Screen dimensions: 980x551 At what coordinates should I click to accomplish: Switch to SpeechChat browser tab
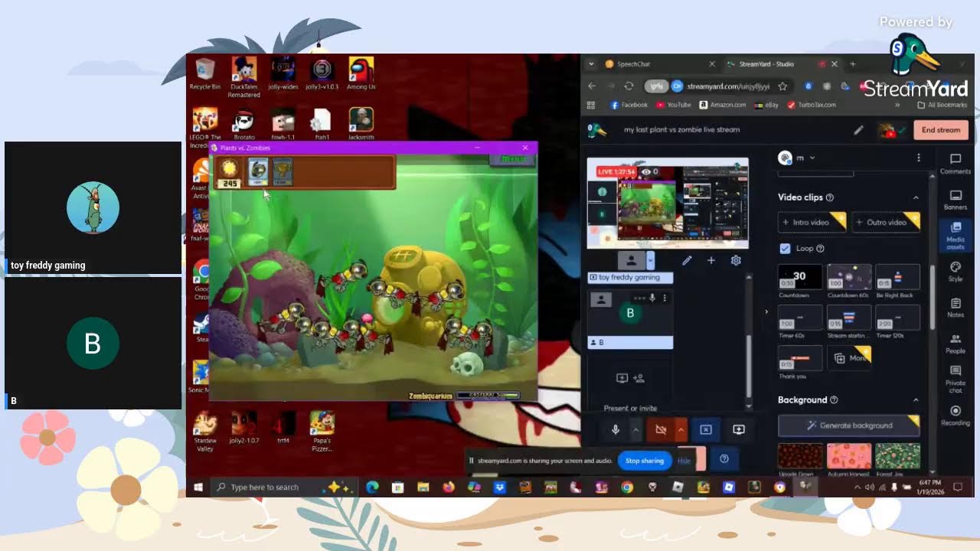point(660,64)
